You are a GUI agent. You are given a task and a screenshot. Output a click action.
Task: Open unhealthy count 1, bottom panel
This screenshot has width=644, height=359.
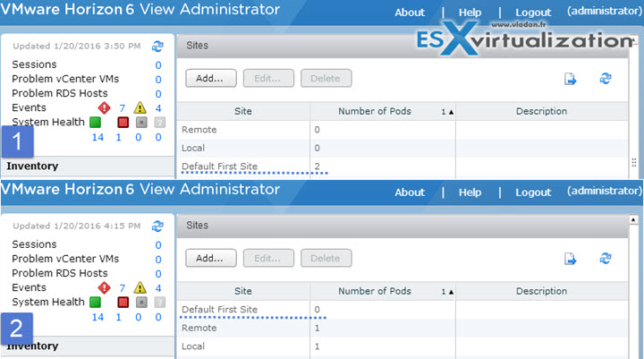coord(119,318)
